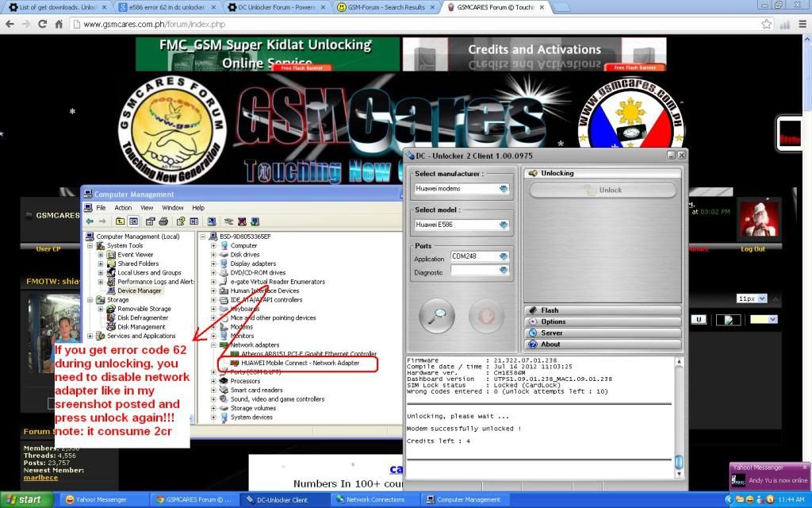This screenshot has width=812, height=508.
Task: Expand the Processors device node
Action: (214, 381)
